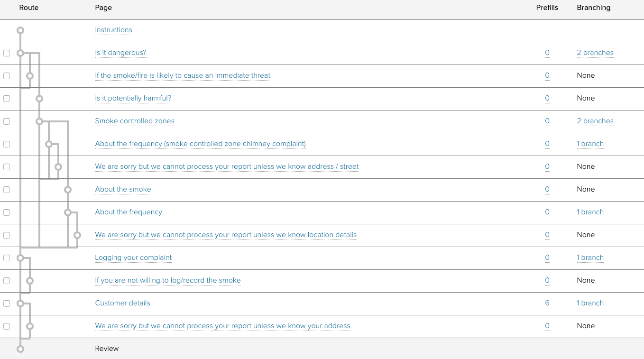Viewport: 644px width, 359px height.
Task: Click the Review route end node
Action: 20,349
